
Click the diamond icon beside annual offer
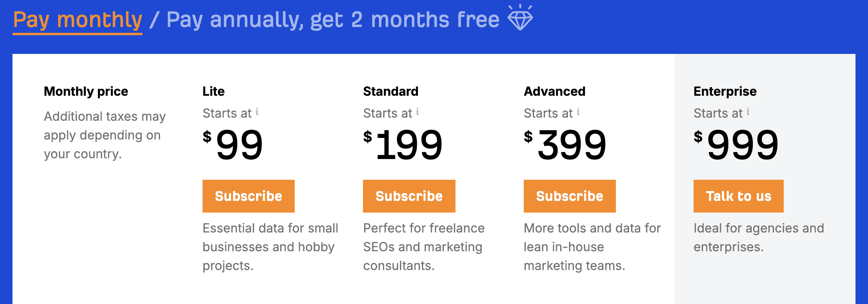520,18
